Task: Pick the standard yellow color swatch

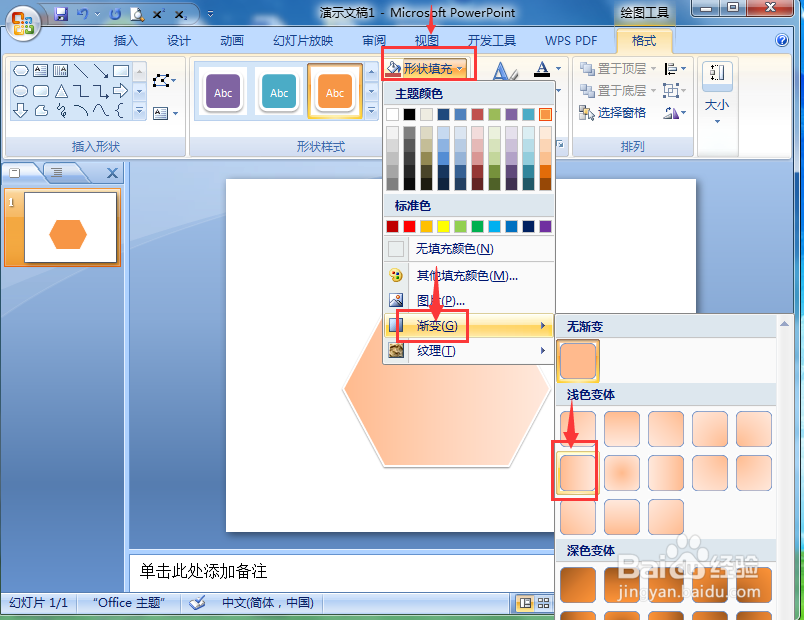Action: (443, 226)
